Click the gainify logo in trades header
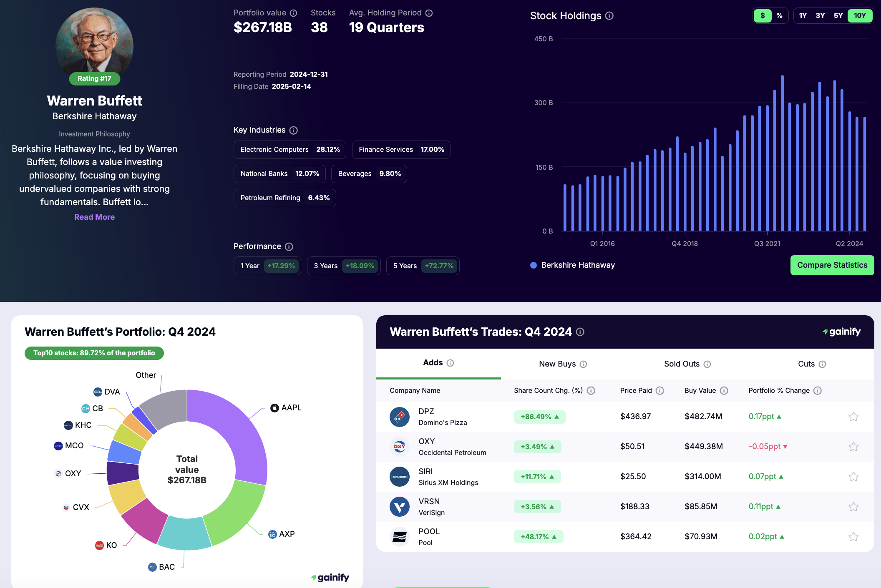This screenshot has height=588, width=881. (841, 332)
